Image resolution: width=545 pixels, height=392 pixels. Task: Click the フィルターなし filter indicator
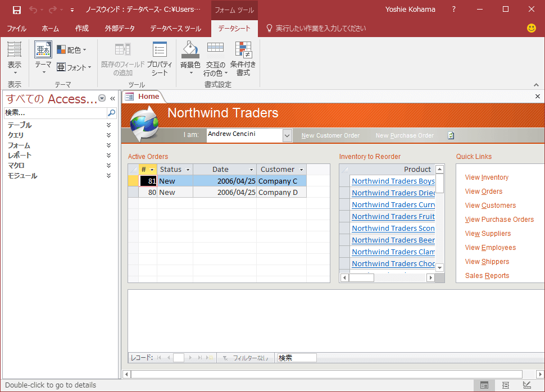coord(246,358)
